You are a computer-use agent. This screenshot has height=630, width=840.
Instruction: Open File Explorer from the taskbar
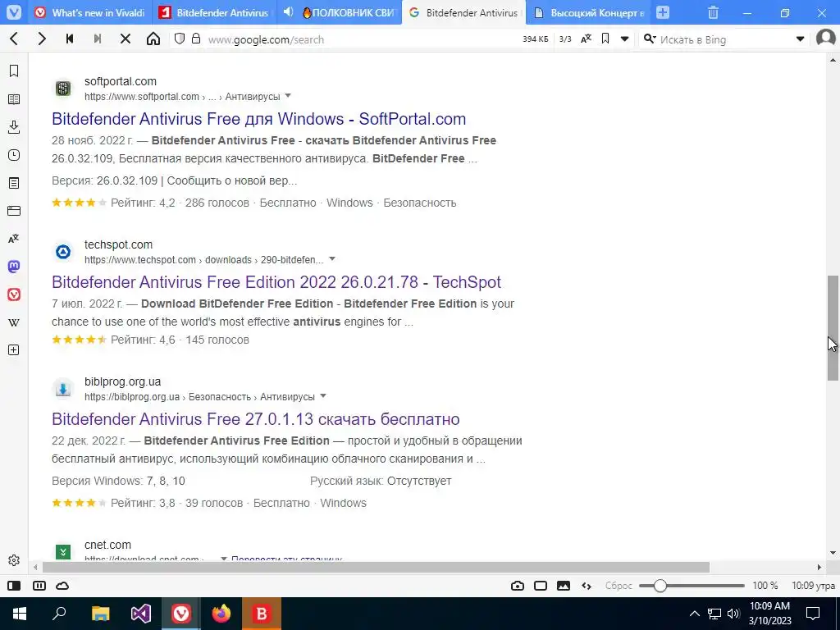pos(100,614)
